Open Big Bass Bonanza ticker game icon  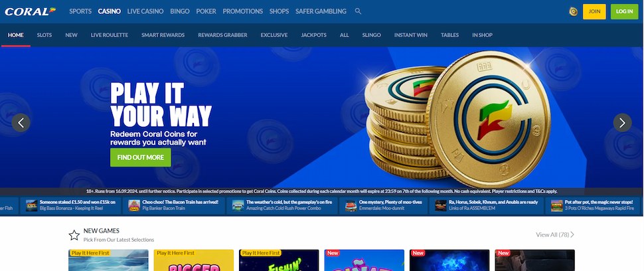tap(31, 205)
